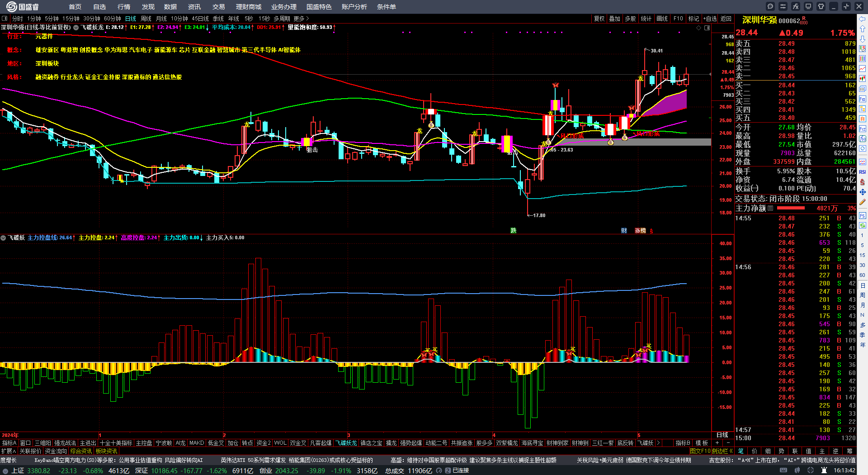Open the message chat bubble icon
This screenshot has width=868, height=475.
[770, 6]
